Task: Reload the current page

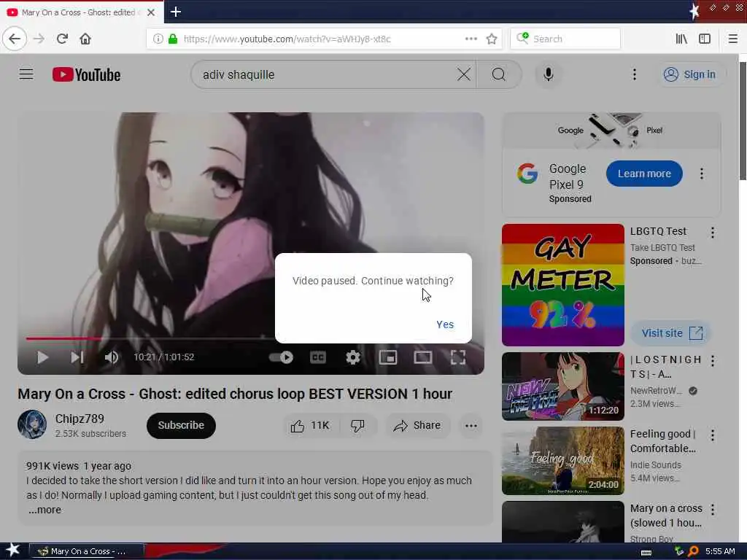Action: 62,39
